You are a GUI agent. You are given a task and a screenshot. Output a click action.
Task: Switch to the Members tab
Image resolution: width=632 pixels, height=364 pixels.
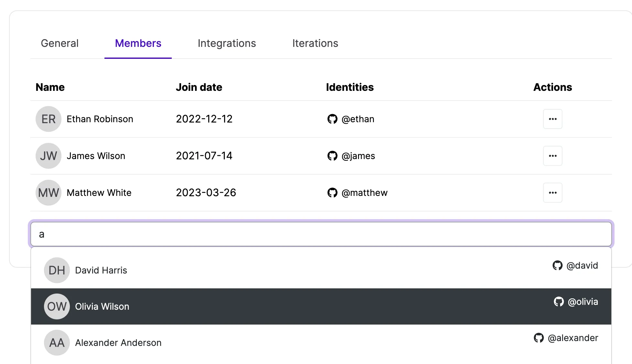click(138, 43)
